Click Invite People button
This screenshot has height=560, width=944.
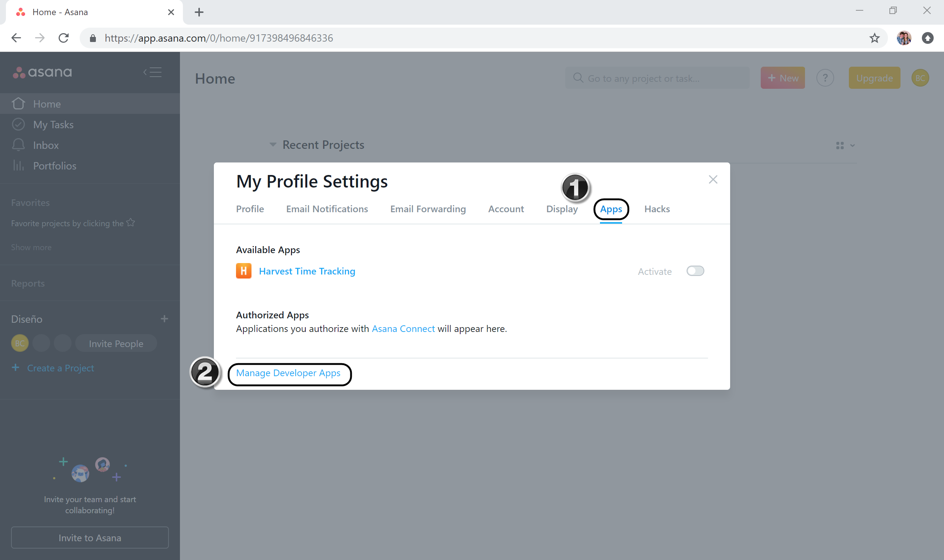pyautogui.click(x=116, y=343)
